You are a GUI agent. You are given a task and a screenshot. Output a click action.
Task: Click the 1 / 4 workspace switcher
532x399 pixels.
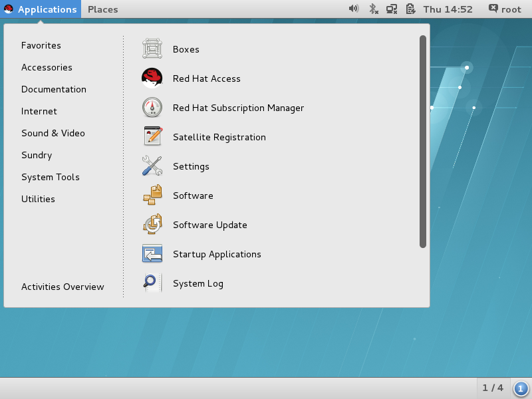coord(493,388)
